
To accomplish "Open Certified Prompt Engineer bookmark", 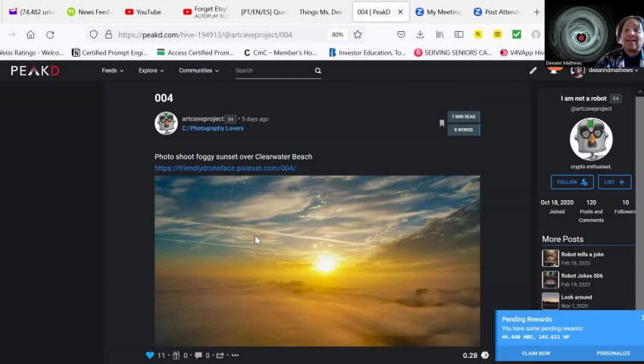I will [110, 52].
